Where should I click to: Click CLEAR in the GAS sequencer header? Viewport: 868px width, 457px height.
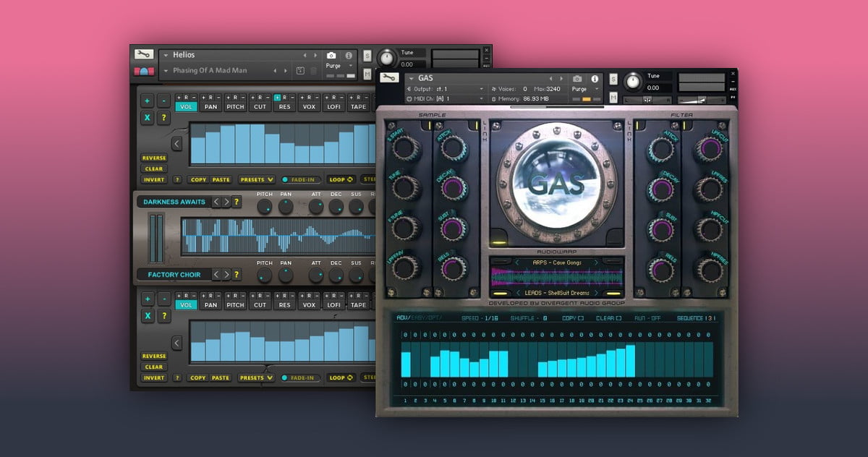click(x=609, y=318)
